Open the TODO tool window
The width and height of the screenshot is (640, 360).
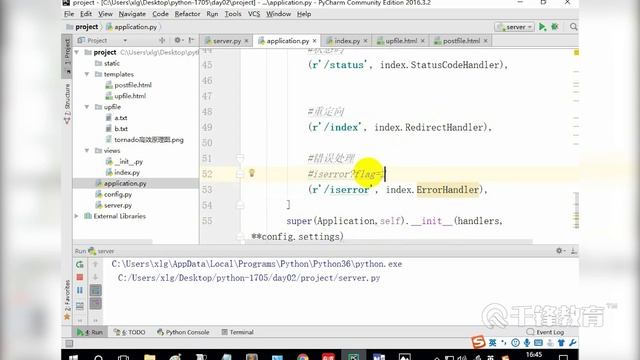pyautogui.click(x=129, y=332)
